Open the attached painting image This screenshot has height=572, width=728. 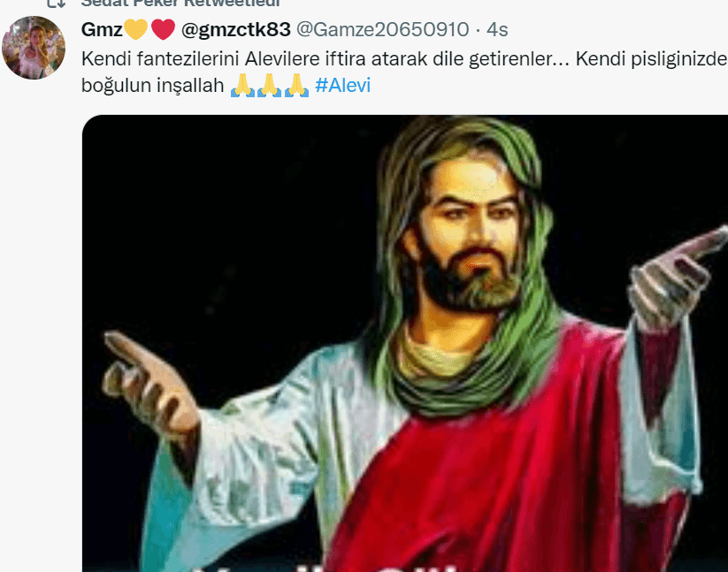405,343
